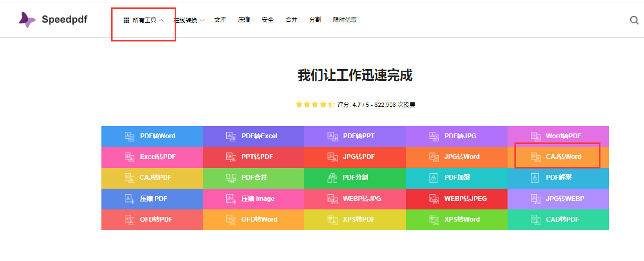Click the PDF加密 lock icon
Screen dimensions: 644x261
434,178
